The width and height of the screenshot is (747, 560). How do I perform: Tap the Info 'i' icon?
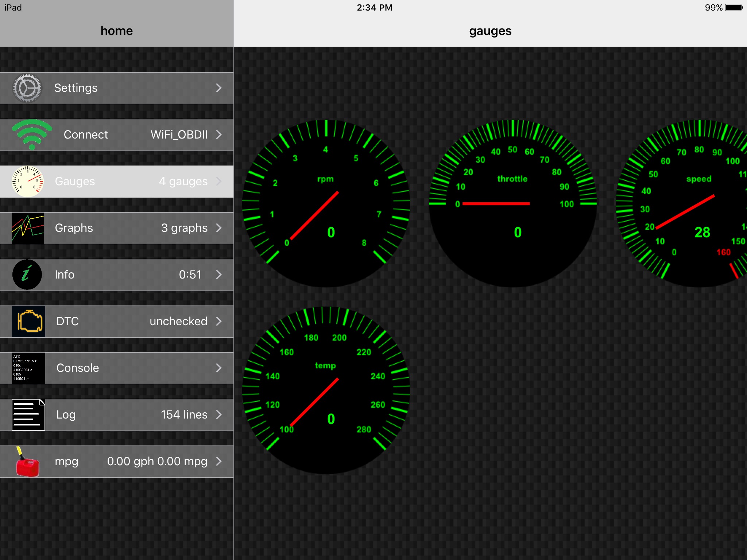click(x=27, y=275)
